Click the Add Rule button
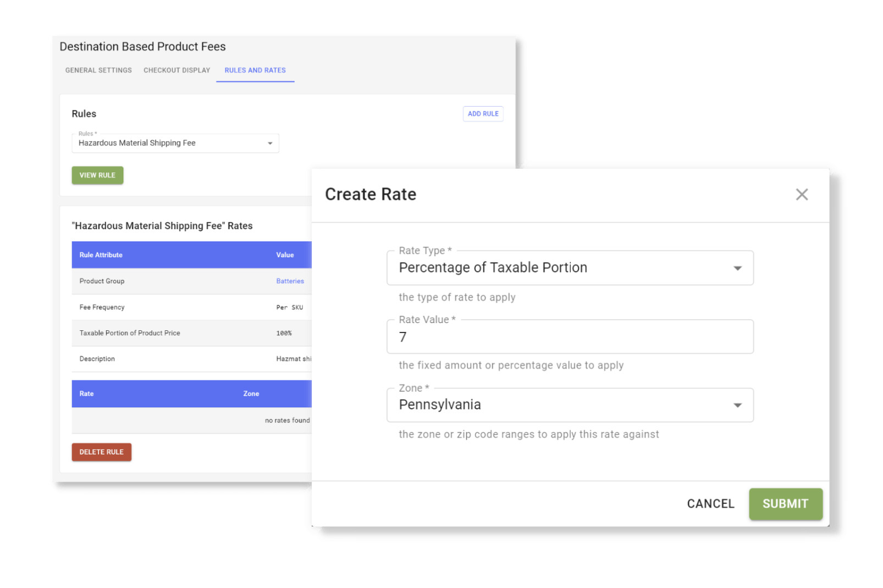 tap(483, 114)
